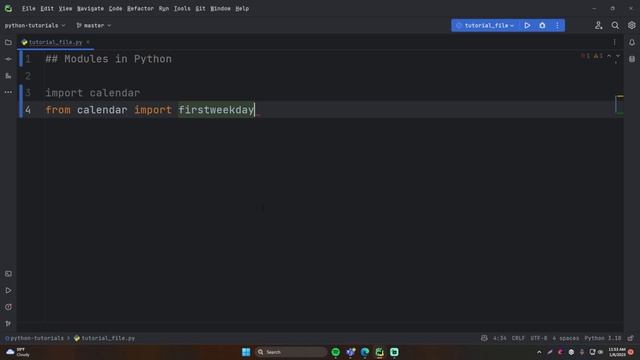Open Microsoft Edge from the taskbar

point(364,352)
